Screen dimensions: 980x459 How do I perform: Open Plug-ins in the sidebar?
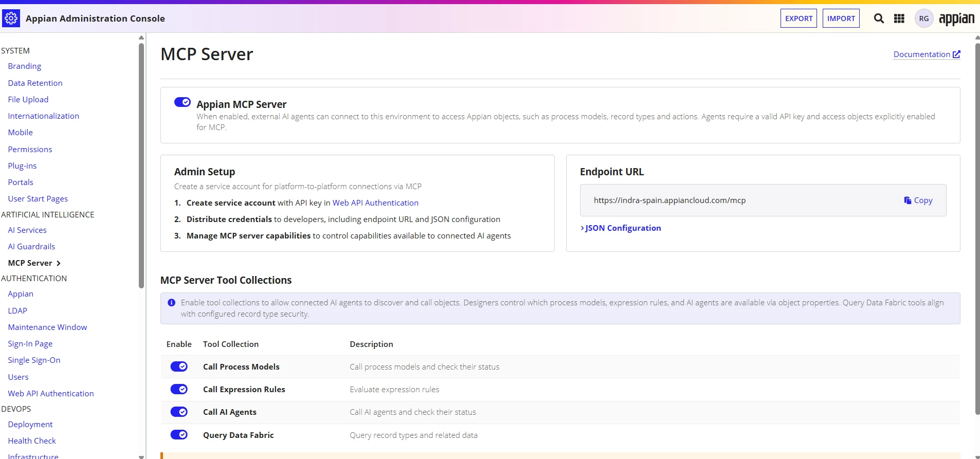point(22,166)
